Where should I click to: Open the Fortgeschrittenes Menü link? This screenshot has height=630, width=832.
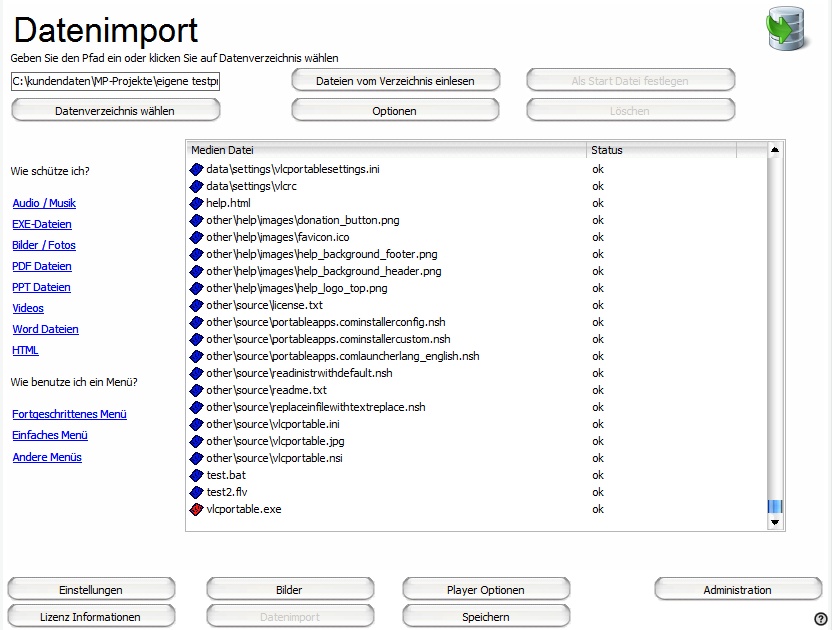[x=69, y=414]
